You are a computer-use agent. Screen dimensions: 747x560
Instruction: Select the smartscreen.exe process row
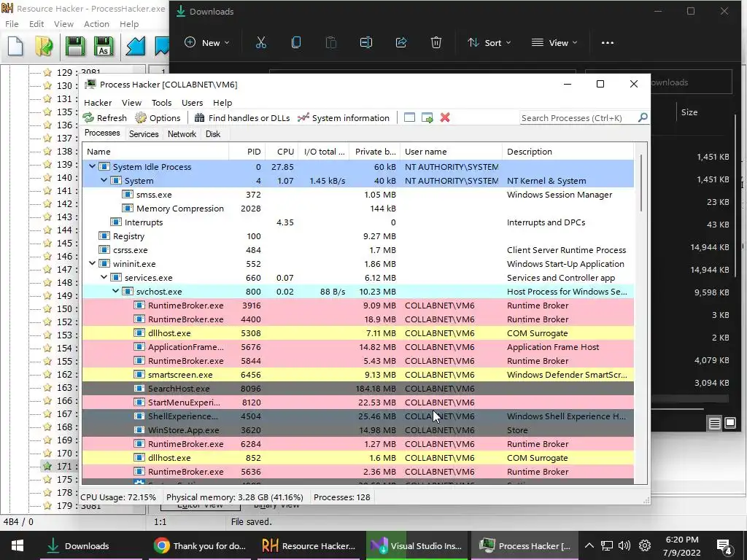(x=357, y=374)
